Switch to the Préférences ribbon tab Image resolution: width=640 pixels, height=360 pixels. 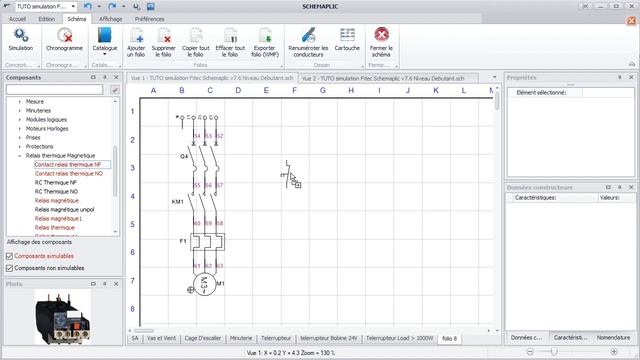click(149, 19)
